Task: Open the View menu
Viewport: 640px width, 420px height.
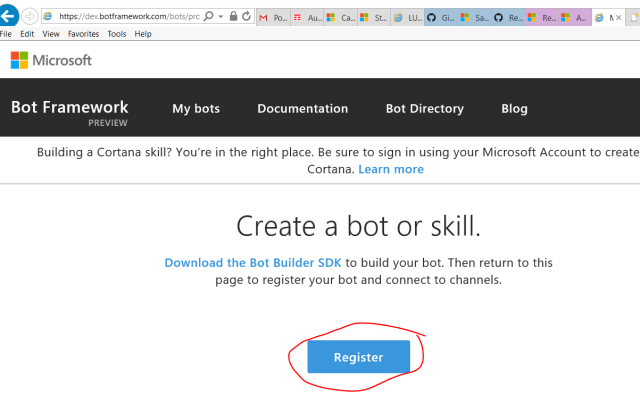Action: coord(51,34)
